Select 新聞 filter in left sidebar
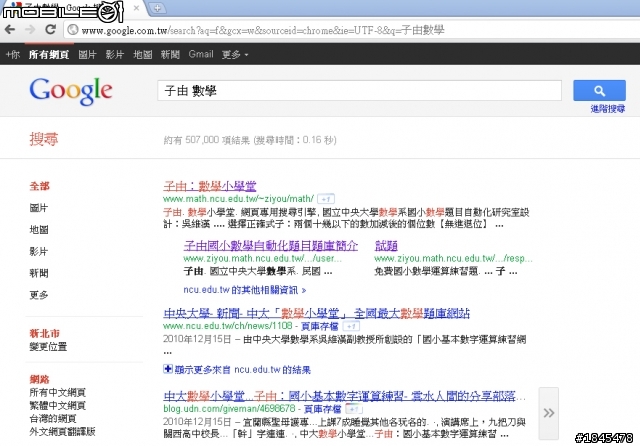 click(x=38, y=273)
